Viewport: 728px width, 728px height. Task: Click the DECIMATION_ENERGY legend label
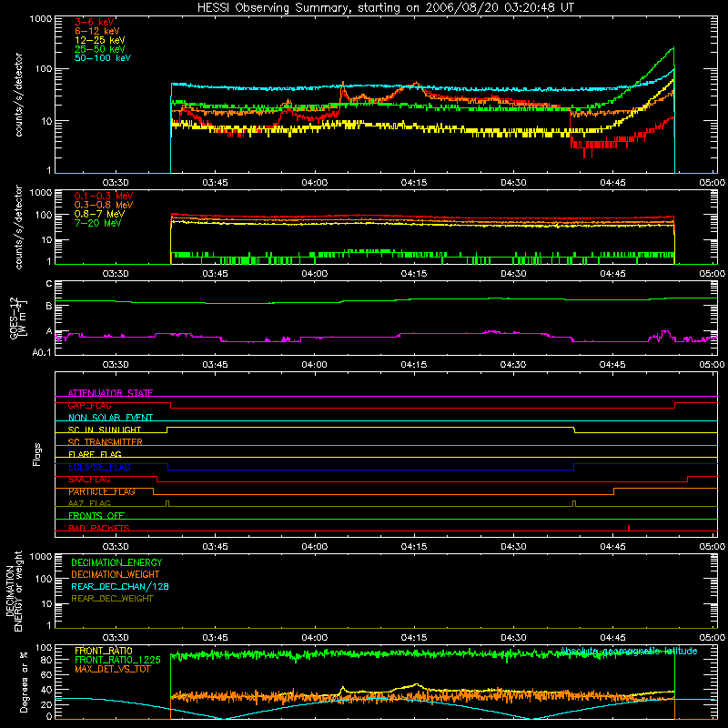(116, 562)
